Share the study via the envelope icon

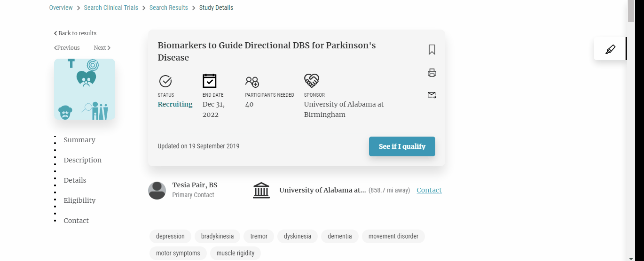pos(432,95)
